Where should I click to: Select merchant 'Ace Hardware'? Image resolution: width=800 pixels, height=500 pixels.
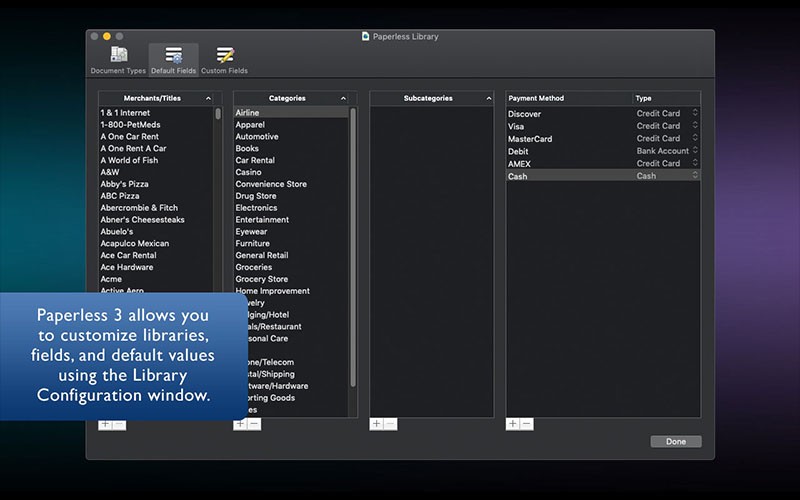click(156, 267)
